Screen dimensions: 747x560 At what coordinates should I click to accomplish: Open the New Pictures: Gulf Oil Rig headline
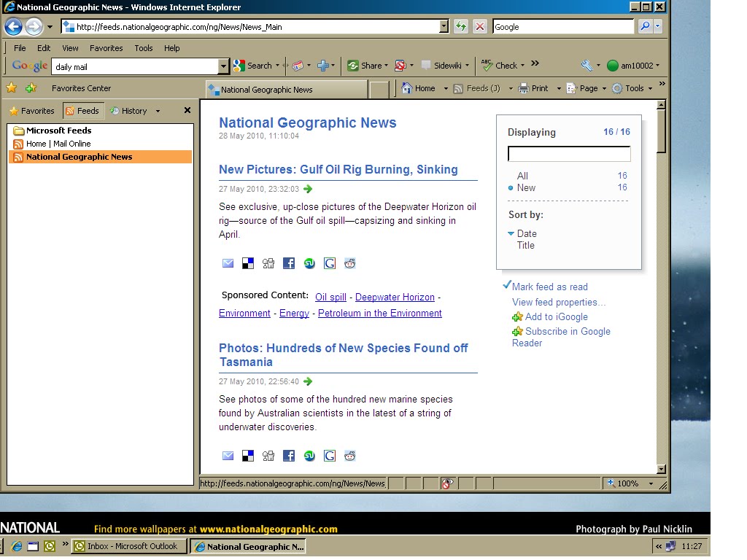[x=338, y=169]
